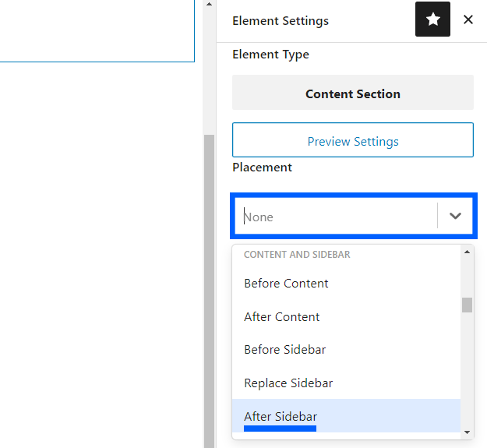The width and height of the screenshot is (487, 448).
Task: Choose After Content from placement list
Action: coord(281,316)
